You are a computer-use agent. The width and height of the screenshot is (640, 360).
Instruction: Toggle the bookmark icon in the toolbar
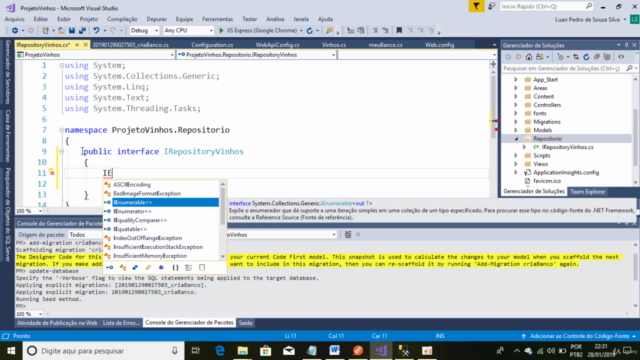click(399, 31)
